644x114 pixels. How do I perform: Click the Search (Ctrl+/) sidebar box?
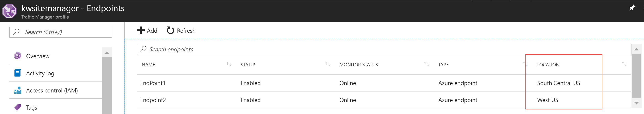pos(60,32)
